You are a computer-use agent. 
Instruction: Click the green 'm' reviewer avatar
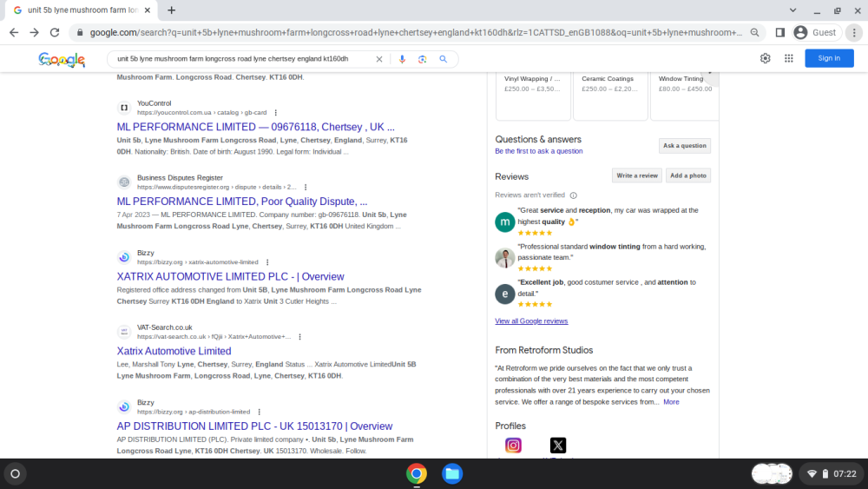tap(505, 222)
